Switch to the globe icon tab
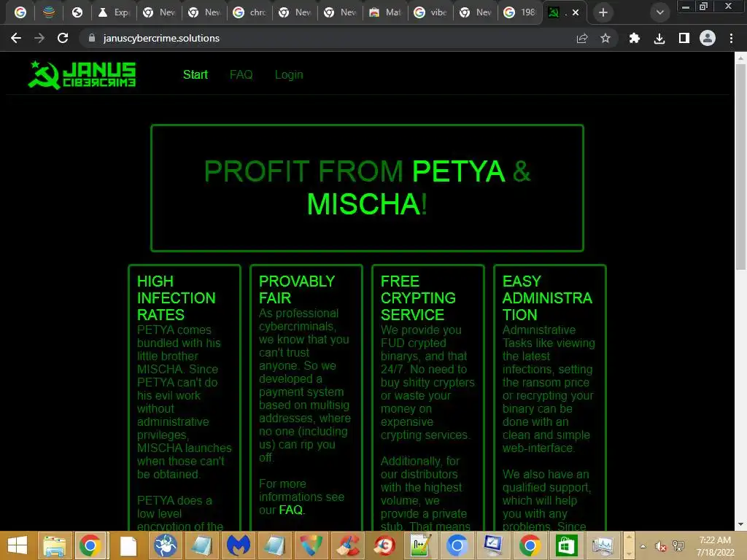This screenshot has width=747, height=560. tap(77, 12)
